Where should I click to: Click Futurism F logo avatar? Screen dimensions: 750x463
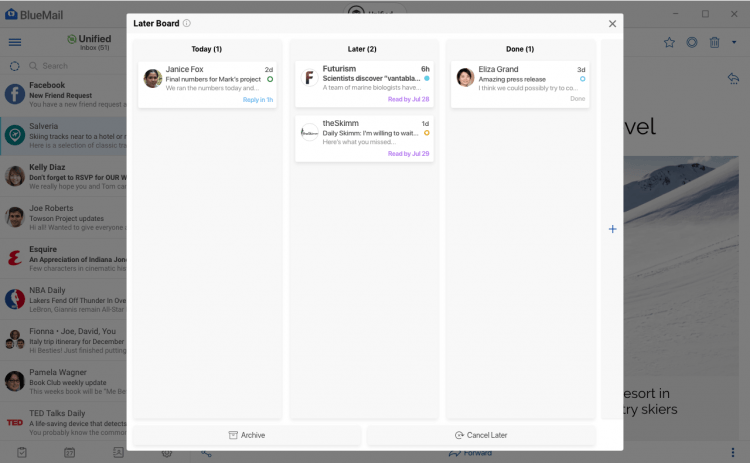309,78
